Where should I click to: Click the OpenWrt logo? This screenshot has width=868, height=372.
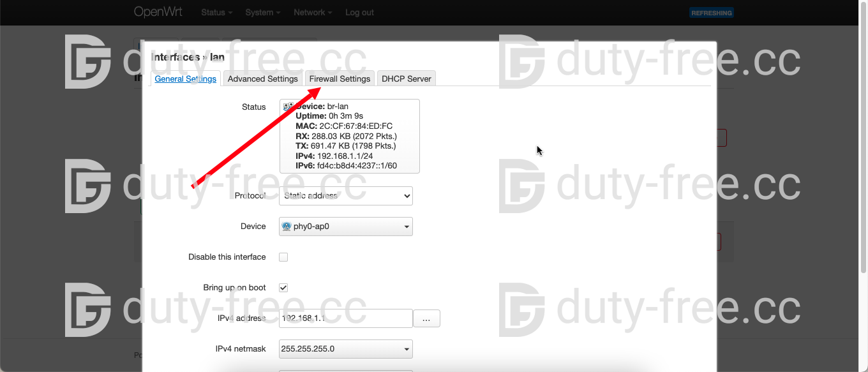click(x=158, y=12)
